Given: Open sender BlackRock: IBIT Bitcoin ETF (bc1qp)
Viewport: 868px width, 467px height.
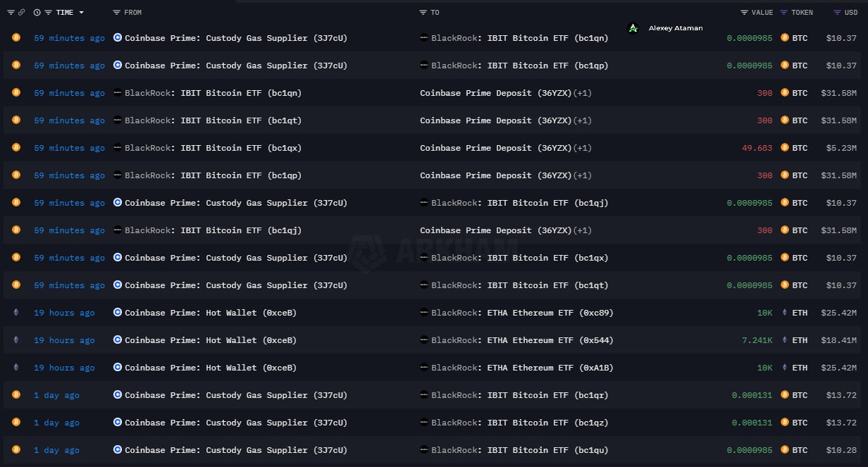Looking at the screenshot, I should coord(213,175).
